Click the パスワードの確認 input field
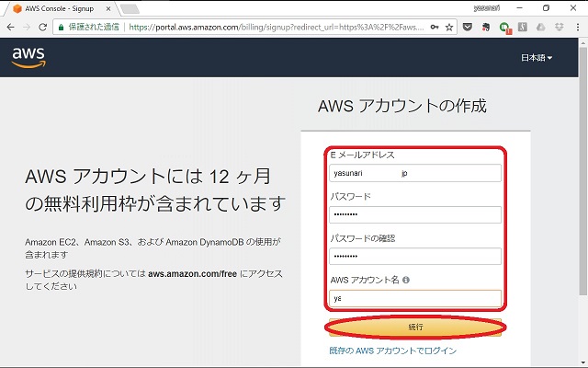 coord(415,257)
